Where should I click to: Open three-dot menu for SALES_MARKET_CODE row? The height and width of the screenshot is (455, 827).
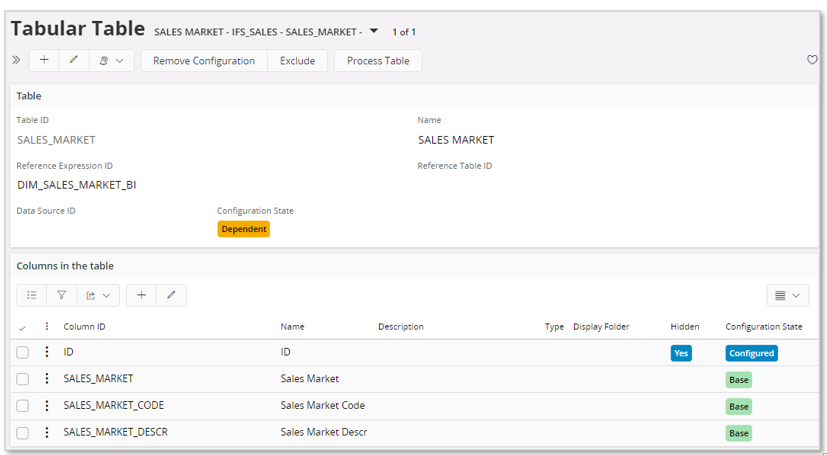click(47, 406)
